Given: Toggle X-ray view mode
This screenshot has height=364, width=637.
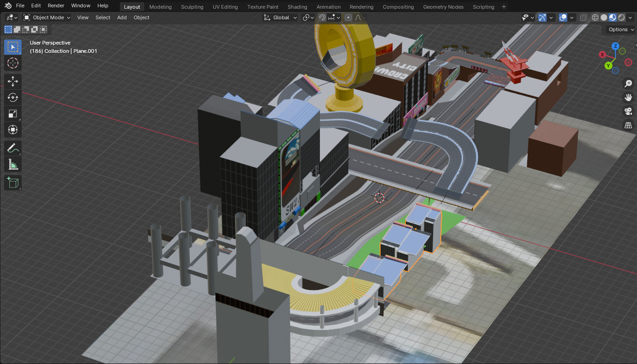Looking at the screenshot, I should [x=583, y=17].
